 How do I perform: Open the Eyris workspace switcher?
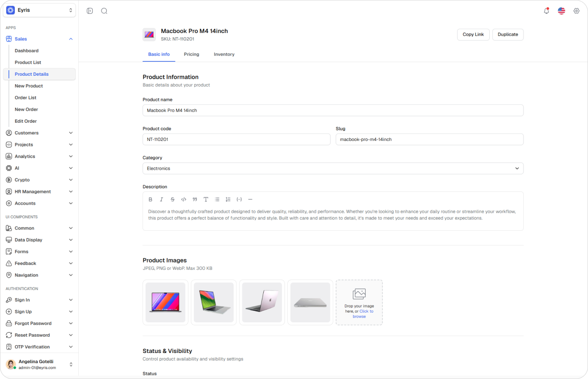coord(39,10)
